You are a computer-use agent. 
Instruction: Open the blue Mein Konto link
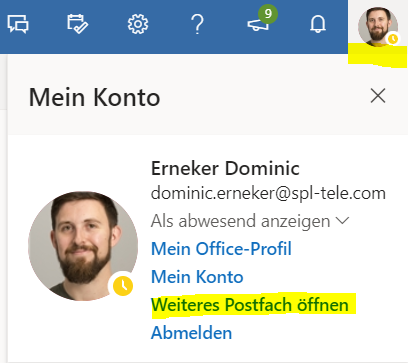point(197,277)
